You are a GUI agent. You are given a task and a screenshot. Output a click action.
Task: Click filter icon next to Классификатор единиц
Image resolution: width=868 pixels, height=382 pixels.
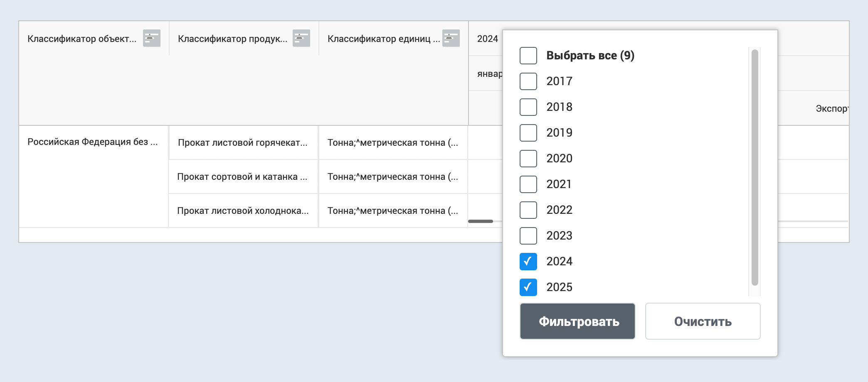click(x=451, y=38)
